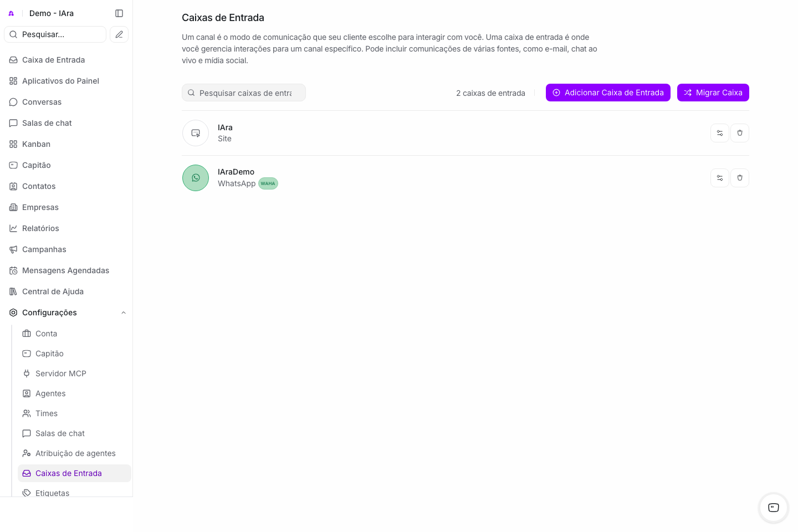Delete the IAraDemo WhatsApp inbox

[740, 178]
